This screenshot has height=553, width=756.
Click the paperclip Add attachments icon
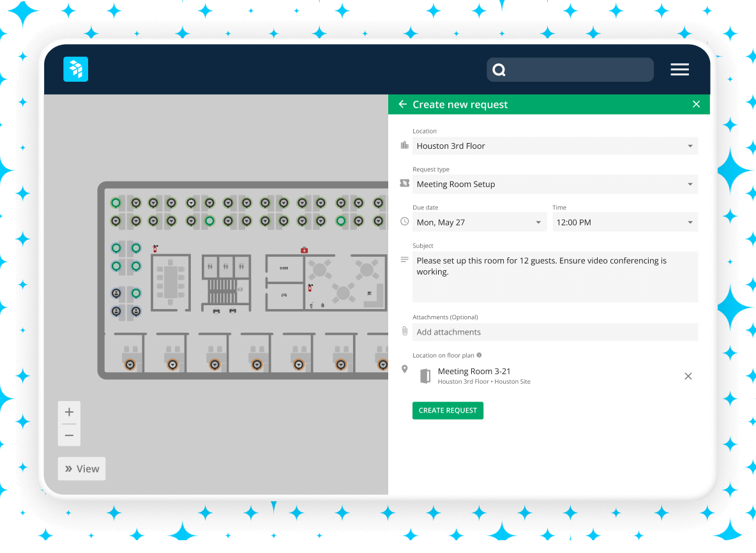405,331
